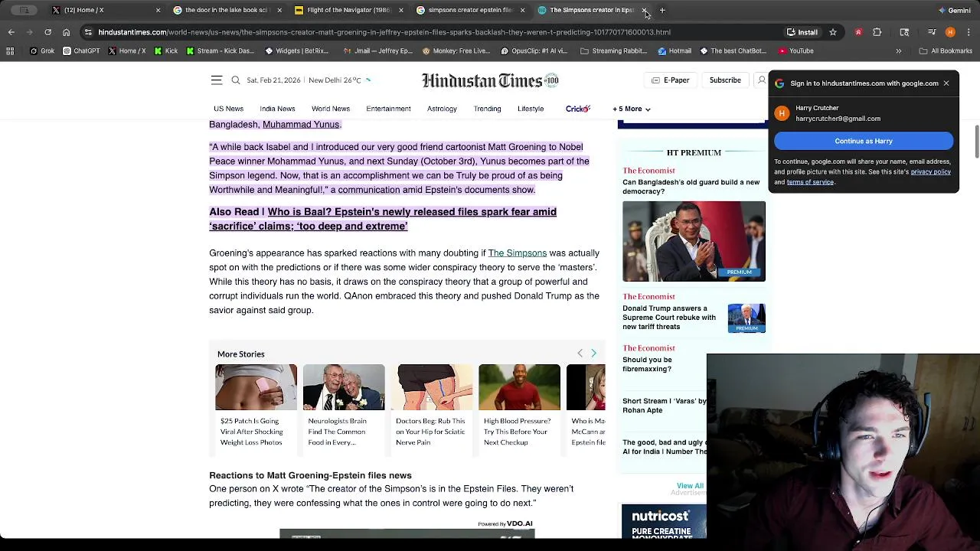Screen dimensions: 980x551
Task: Open The Simpsons link in article
Action: click(x=517, y=253)
